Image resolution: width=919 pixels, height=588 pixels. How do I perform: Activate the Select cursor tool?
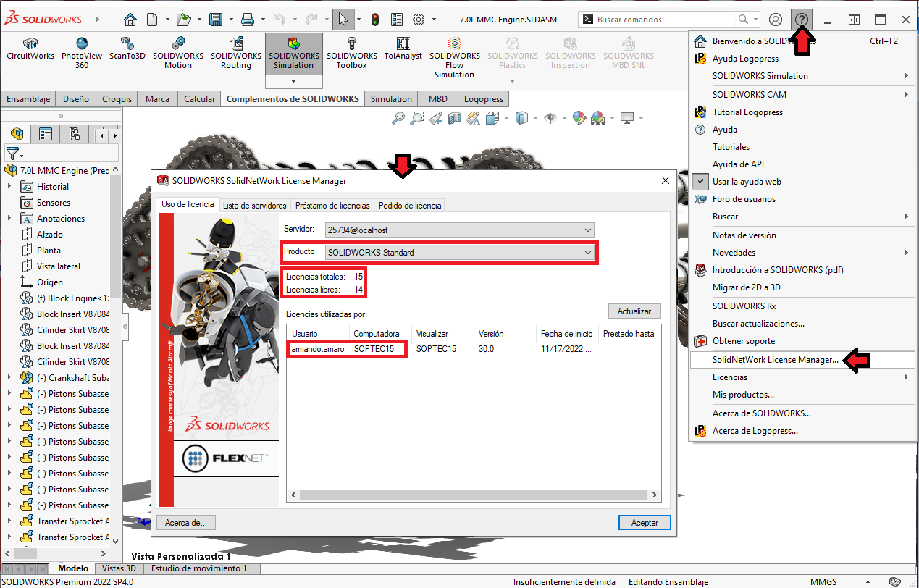(343, 20)
